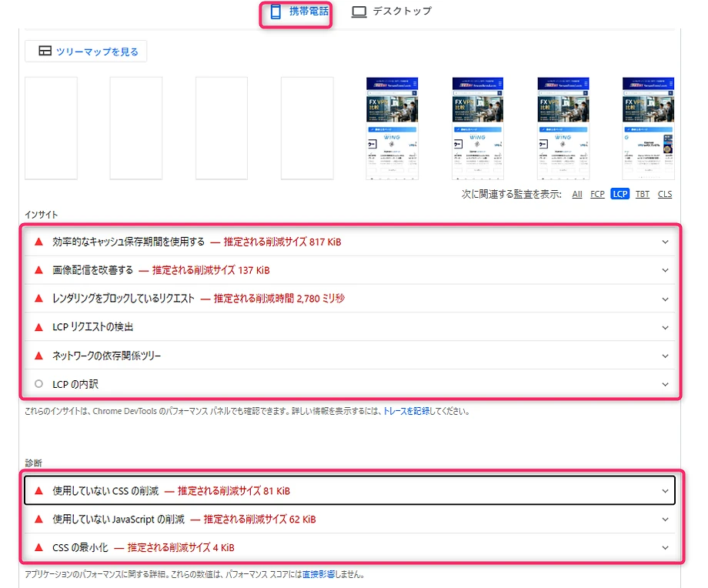The image size is (708, 588).
Task: Click label 次に関連する監査を表示:
Action: 512,194
